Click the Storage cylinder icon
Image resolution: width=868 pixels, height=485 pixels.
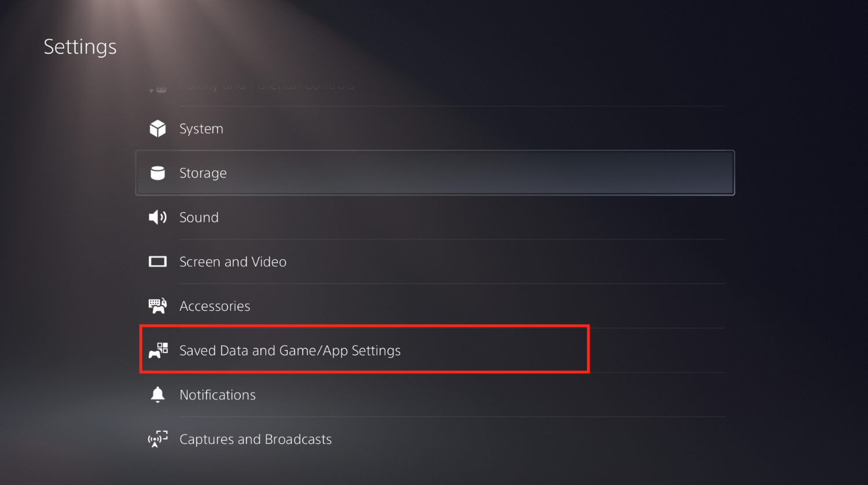tap(158, 173)
